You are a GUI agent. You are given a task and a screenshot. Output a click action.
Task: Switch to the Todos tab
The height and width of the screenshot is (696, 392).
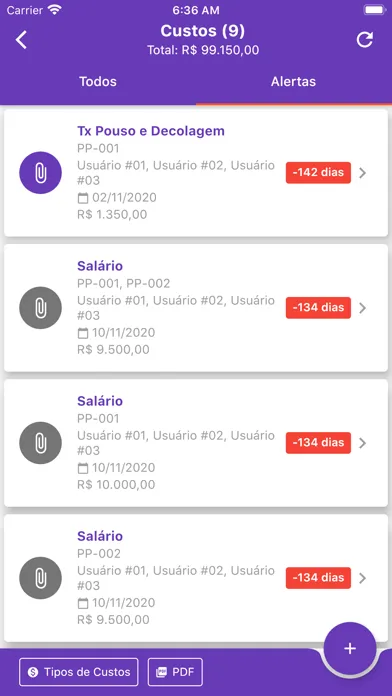click(98, 82)
